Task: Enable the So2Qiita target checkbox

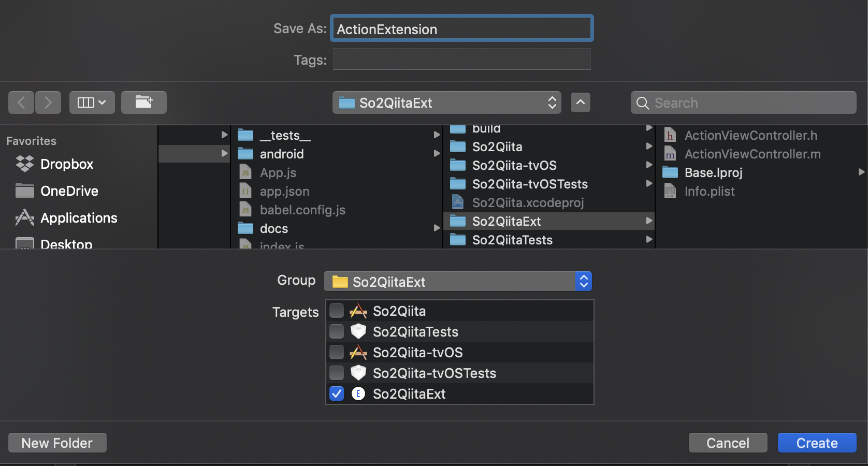Action: (x=336, y=311)
